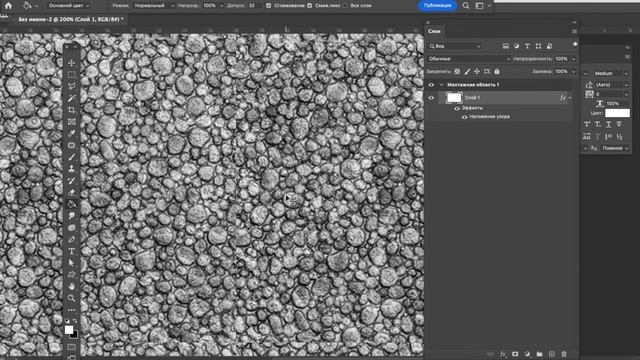Select the Paint Bucket tool in toolbox
The image size is (640, 360).
[x=71, y=204]
